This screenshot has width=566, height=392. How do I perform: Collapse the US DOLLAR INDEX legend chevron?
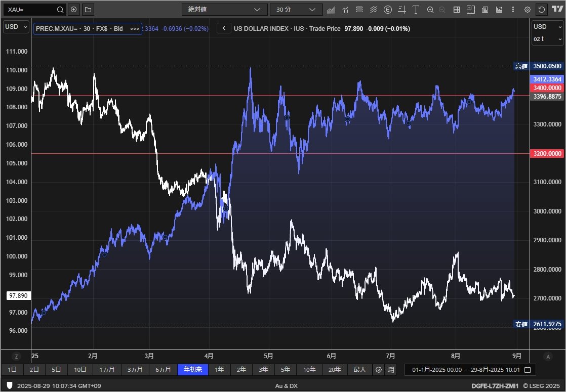[x=224, y=28]
